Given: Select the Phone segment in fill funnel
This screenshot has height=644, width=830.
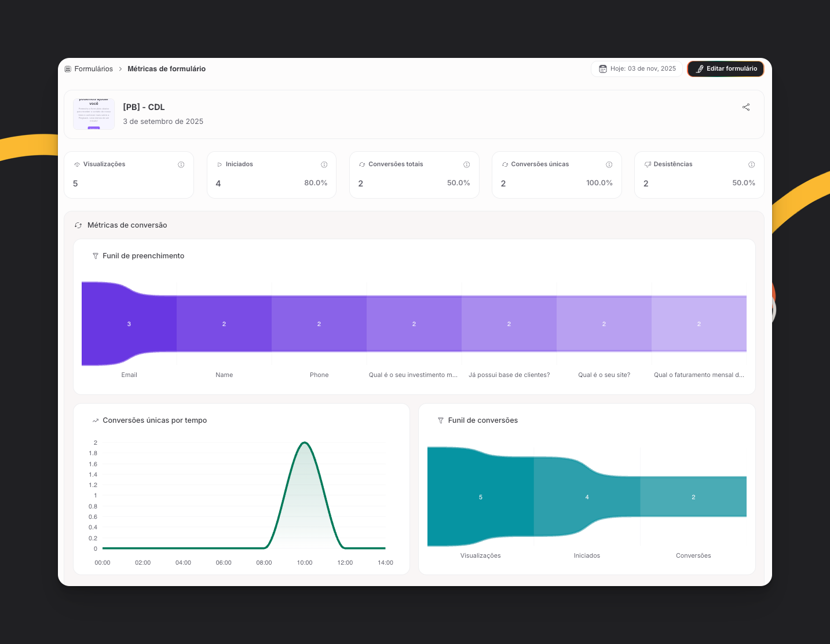Looking at the screenshot, I should click(x=319, y=324).
